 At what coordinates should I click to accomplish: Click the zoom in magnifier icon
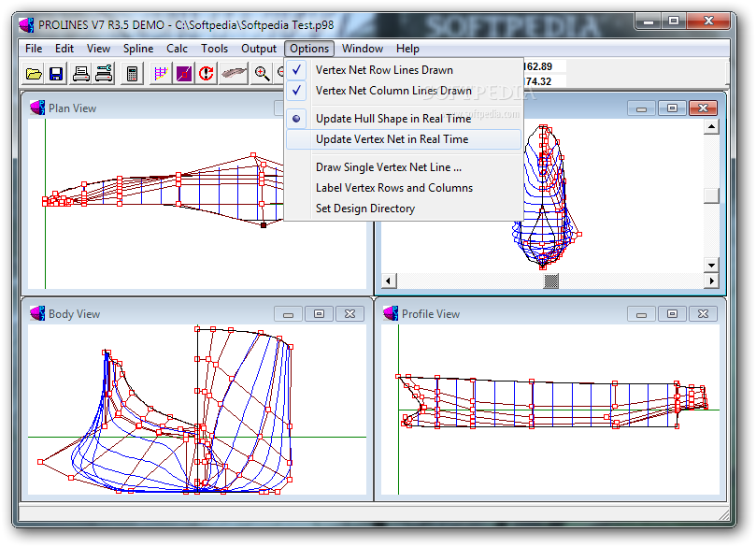click(x=262, y=74)
